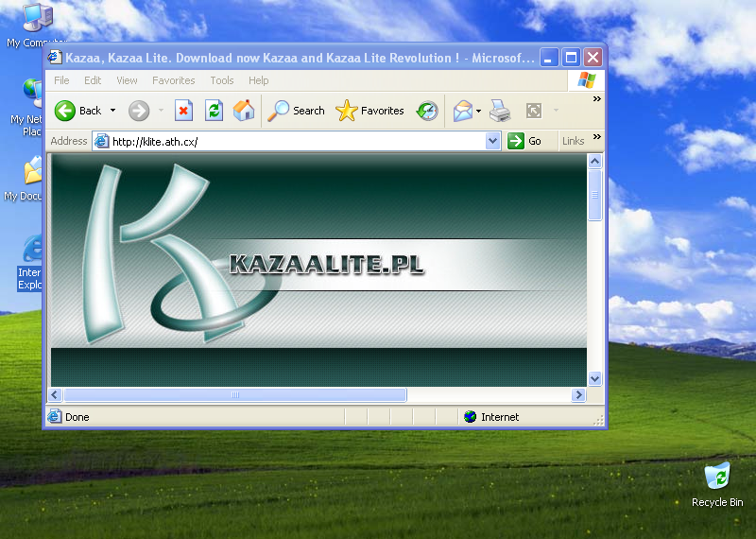The height and width of the screenshot is (539, 756).
Task: Click the Links toolbar label
Action: pyautogui.click(x=573, y=141)
